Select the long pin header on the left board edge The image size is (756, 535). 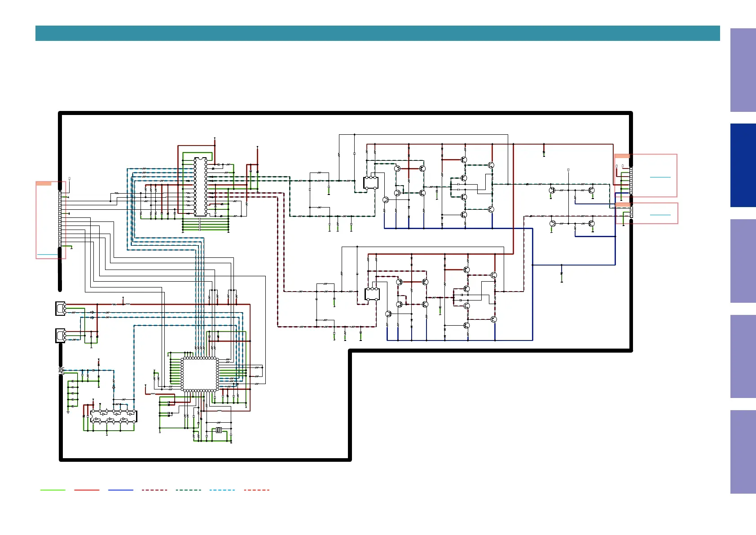tap(60, 219)
